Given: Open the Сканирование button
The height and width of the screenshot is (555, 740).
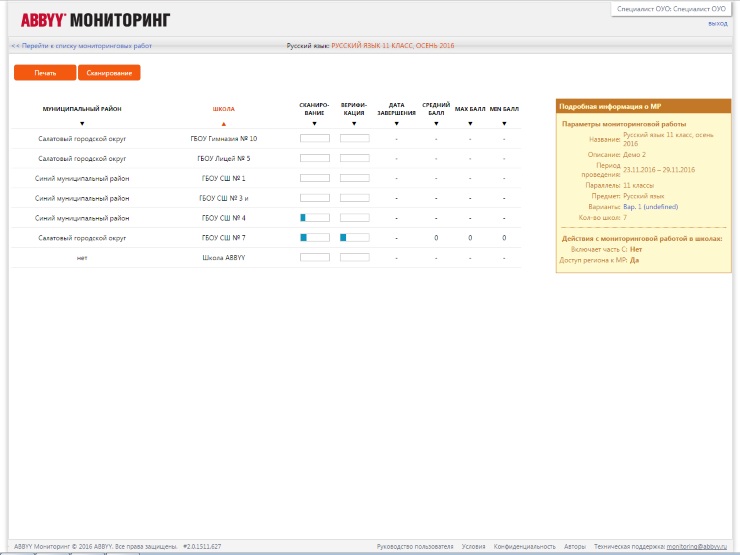Looking at the screenshot, I should [x=109, y=73].
